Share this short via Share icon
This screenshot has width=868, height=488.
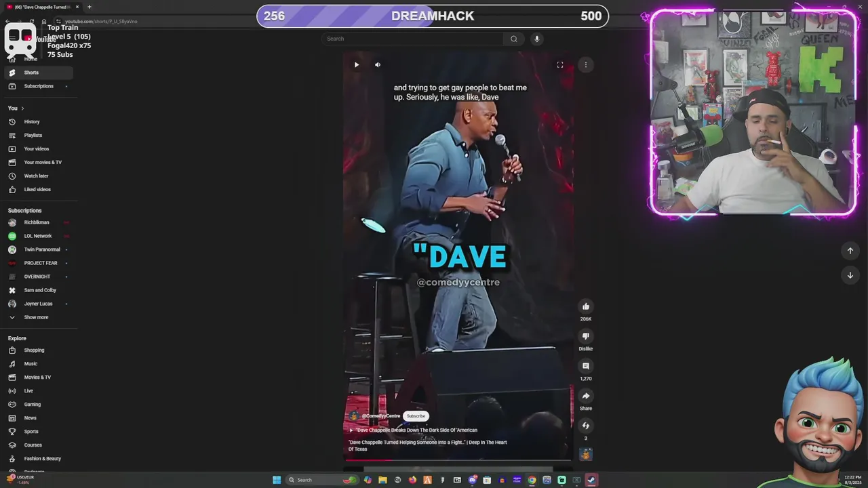(x=586, y=396)
